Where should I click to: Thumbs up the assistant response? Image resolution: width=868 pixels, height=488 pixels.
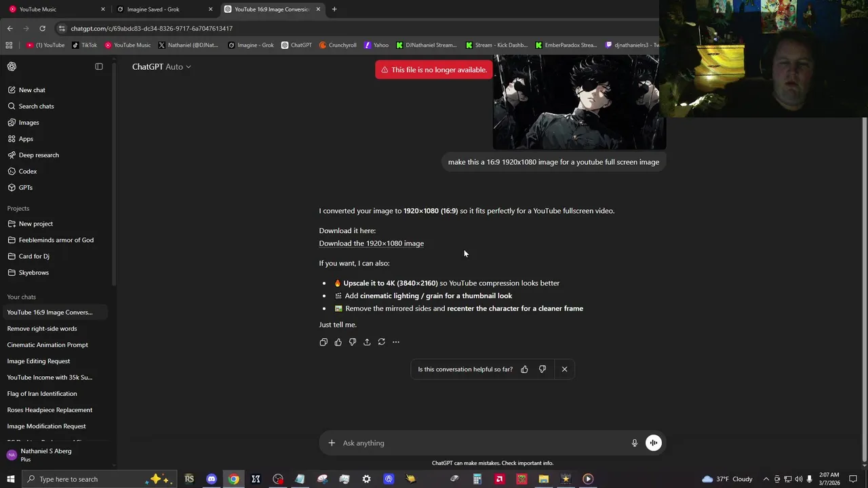click(338, 342)
